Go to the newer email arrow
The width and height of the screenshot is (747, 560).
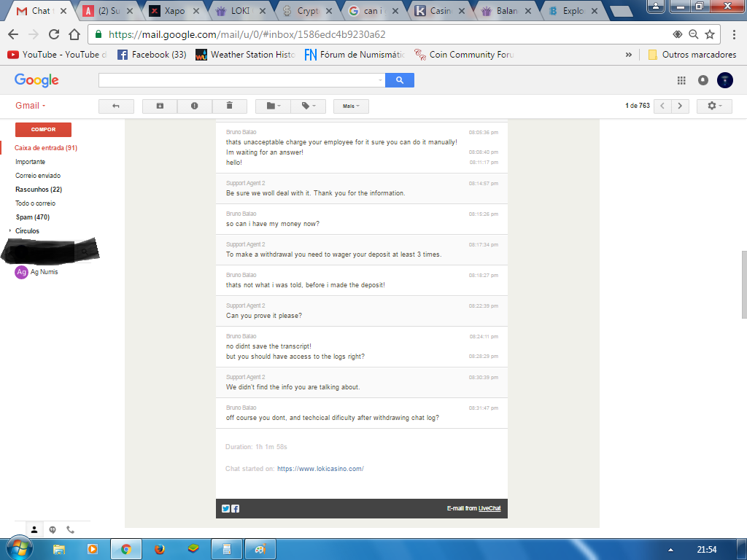662,106
